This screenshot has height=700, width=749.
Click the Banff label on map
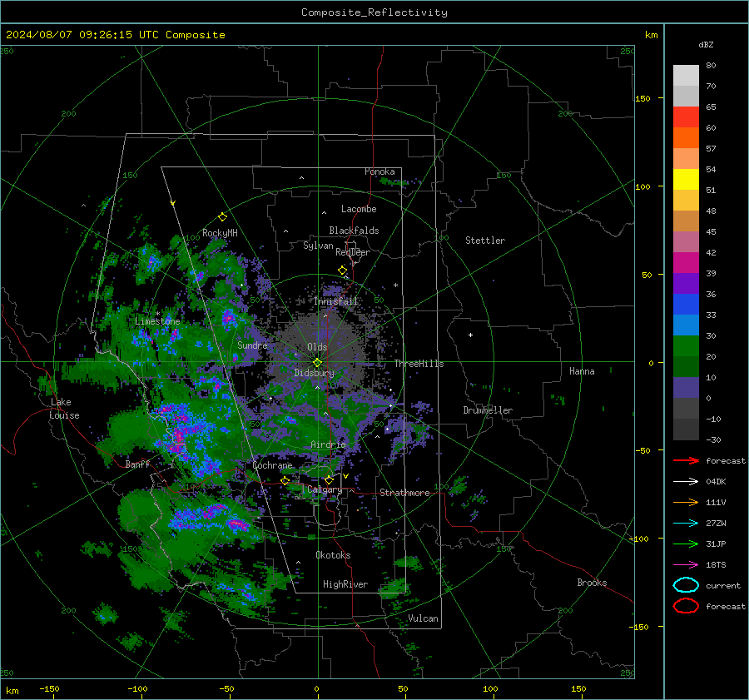coord(137,464)
